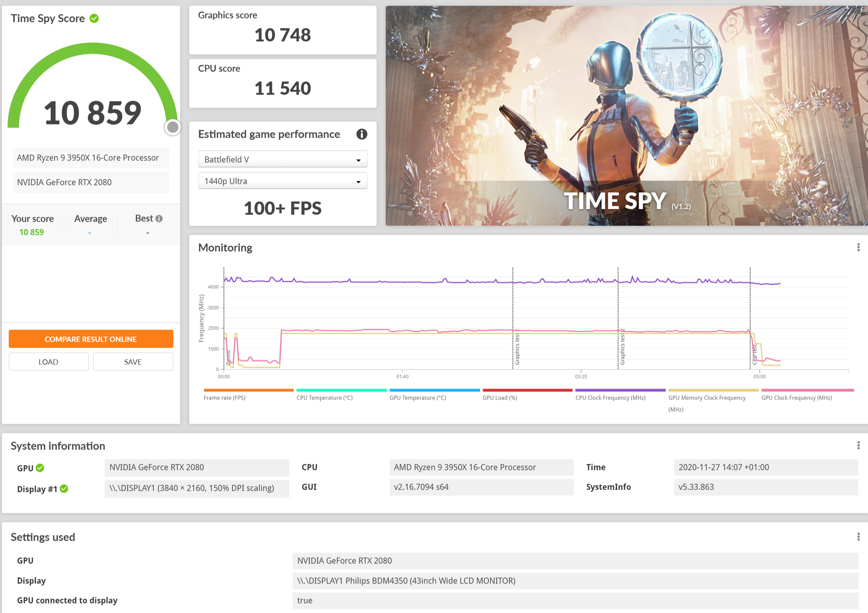The image size is (868, 613).
Task: Click the gray knob on score gauge
Action: tap(173, 128)
